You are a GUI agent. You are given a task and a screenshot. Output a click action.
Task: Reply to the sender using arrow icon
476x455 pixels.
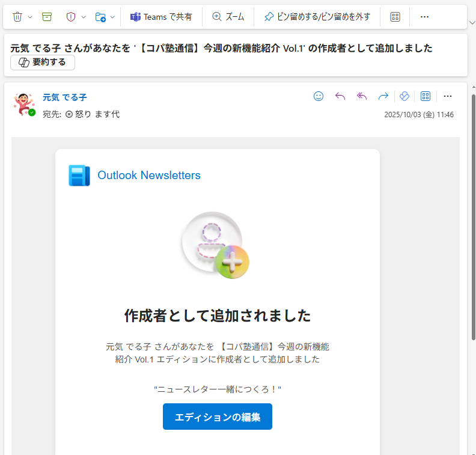[x=340, y=96]
